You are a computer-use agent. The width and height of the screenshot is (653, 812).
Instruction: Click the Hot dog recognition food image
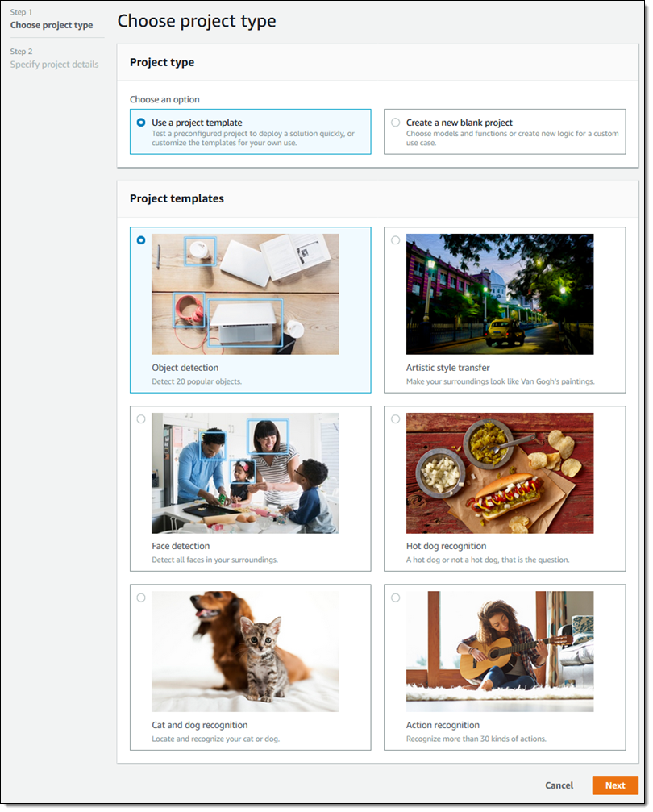[500, 473]
